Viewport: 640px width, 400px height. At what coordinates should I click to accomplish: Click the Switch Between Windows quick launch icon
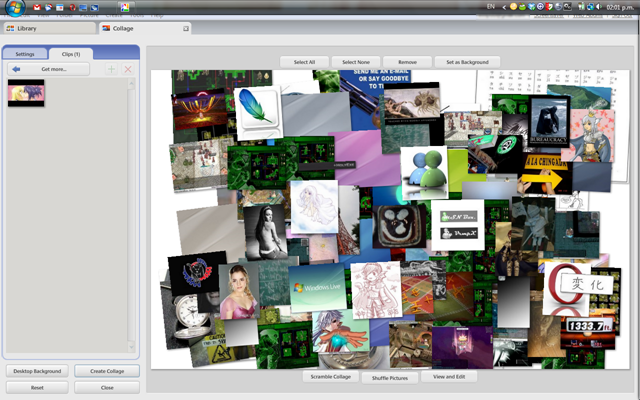(94, 7)
